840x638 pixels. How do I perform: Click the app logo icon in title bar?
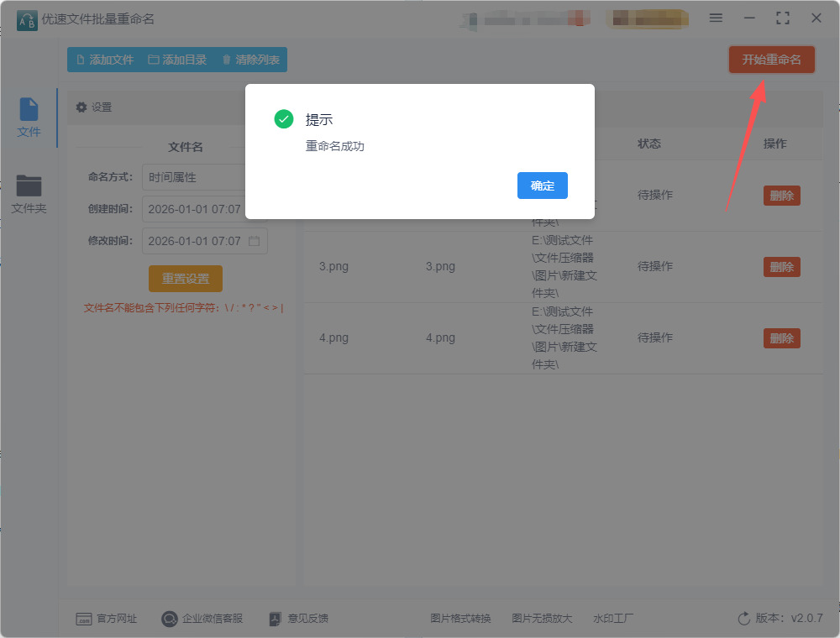(27, 20)
